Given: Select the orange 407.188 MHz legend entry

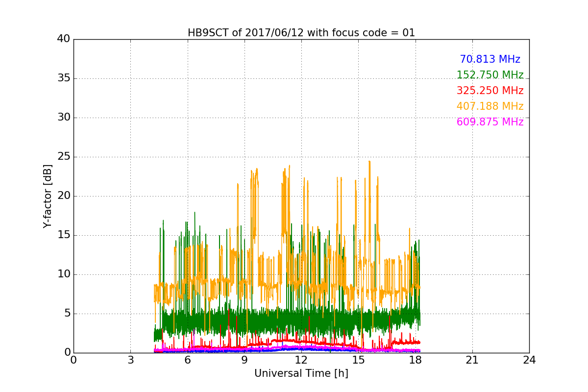Looking at the screenshot, I should pos(490,106).
